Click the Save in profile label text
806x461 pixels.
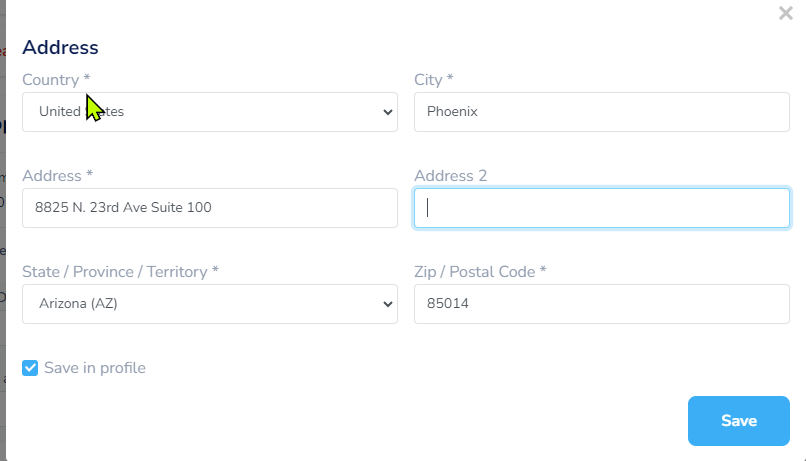coord(95,368)
